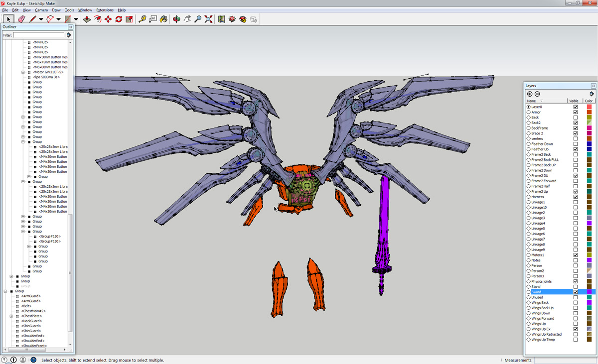This screenshot has height=364, width=598.
Task: Enable visibility for Feather Down layer
Action: pos(576,144)
